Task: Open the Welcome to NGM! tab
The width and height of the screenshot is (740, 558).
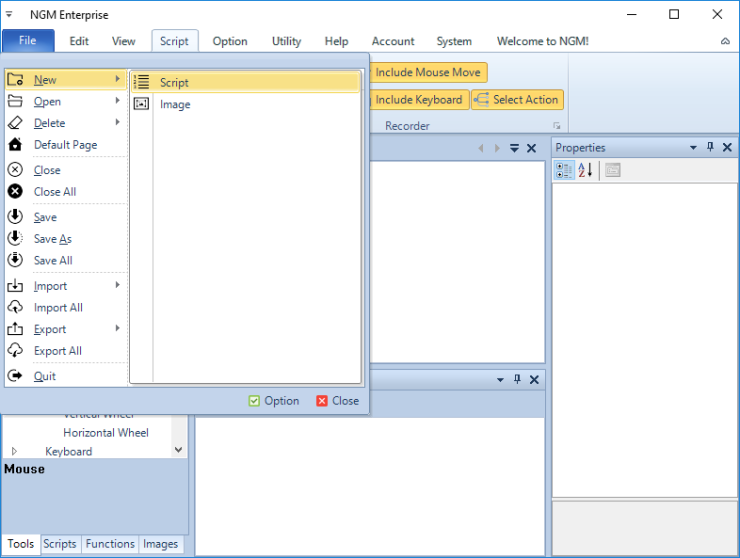Action: click(x=543, y=42)
